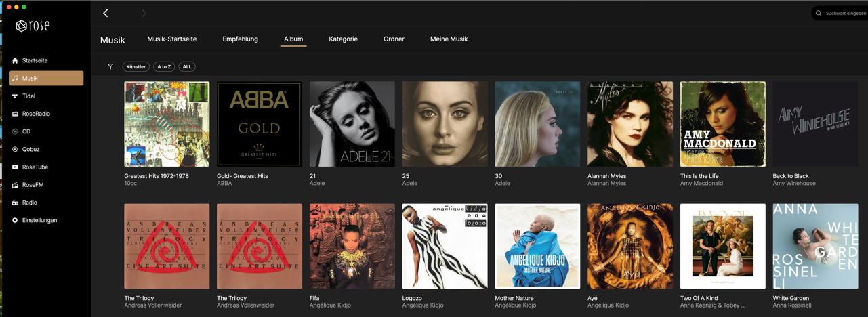The image size is (868, 317).
Task: Click the A to Z sort chip
Action: tap(164, 66)
